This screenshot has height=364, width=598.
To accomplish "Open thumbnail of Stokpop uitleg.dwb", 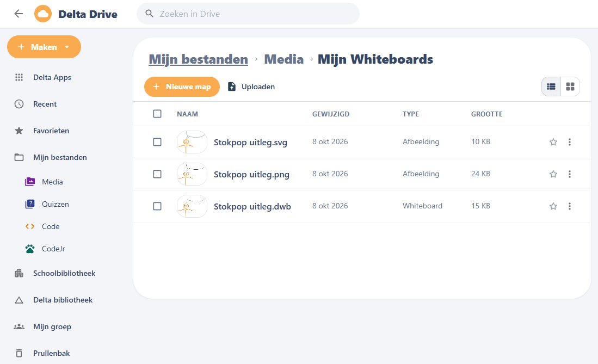I will point(192,206).
